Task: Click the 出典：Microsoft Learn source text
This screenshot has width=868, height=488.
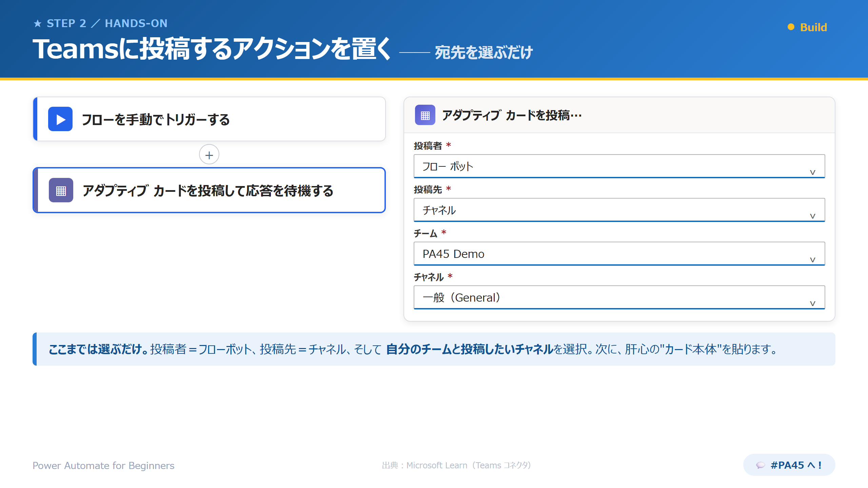Action: 456,465
